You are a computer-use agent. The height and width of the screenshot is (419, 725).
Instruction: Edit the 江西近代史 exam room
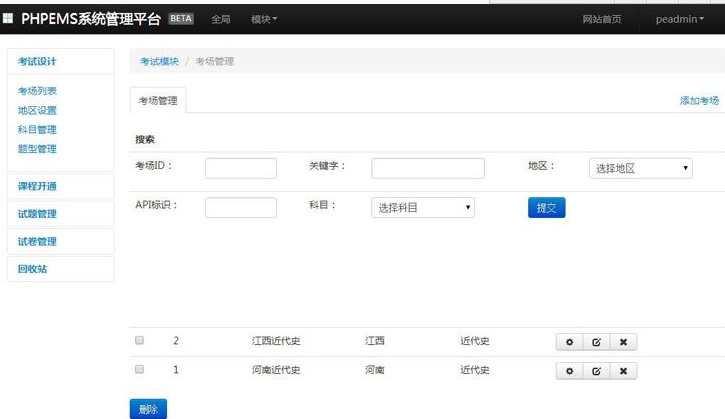tap(596, 342)
